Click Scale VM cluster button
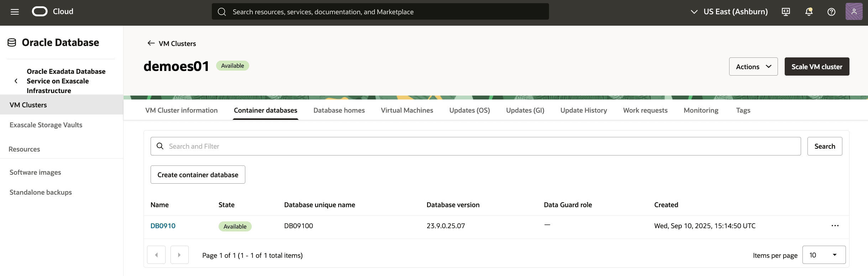Image resolution: width=868 pixels, height=276 pixels. [817, 67]
